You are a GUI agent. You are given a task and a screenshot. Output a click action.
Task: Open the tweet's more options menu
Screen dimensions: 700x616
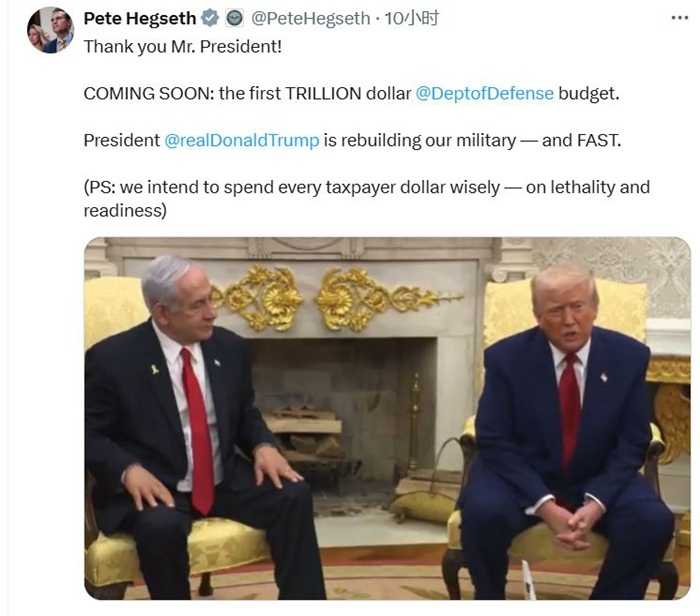(x=679, y=18)
